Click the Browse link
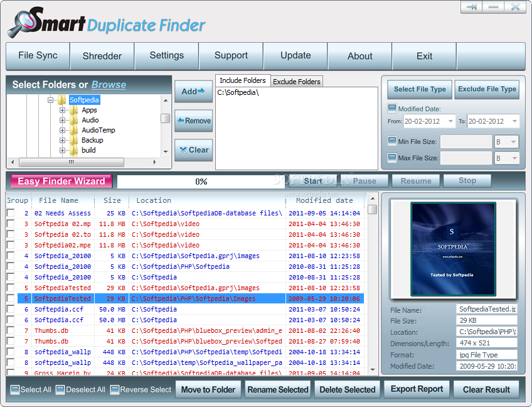This screenshot has height=407, width=532. coord(109,85)
